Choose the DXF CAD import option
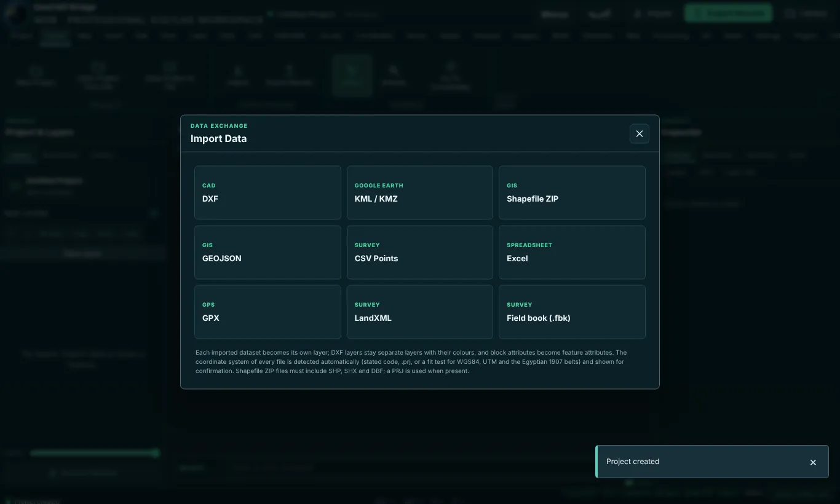The image size is (840, 504). pos(267,192)
